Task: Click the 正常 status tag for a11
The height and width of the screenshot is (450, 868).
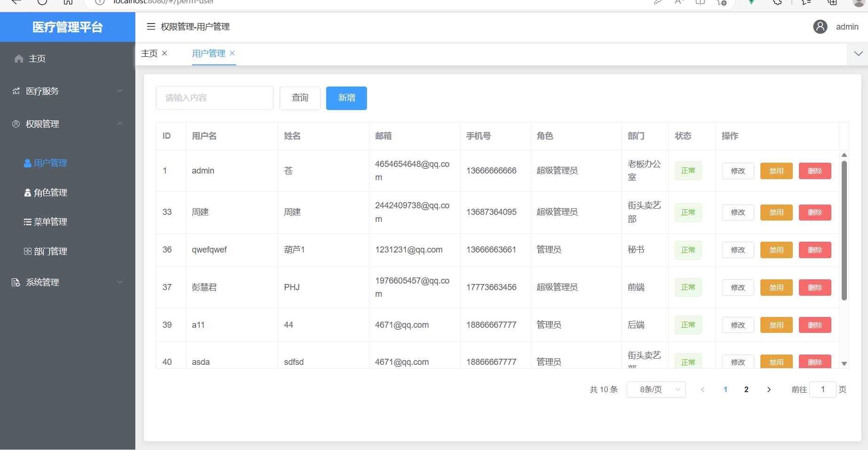Action: (688, 325)
